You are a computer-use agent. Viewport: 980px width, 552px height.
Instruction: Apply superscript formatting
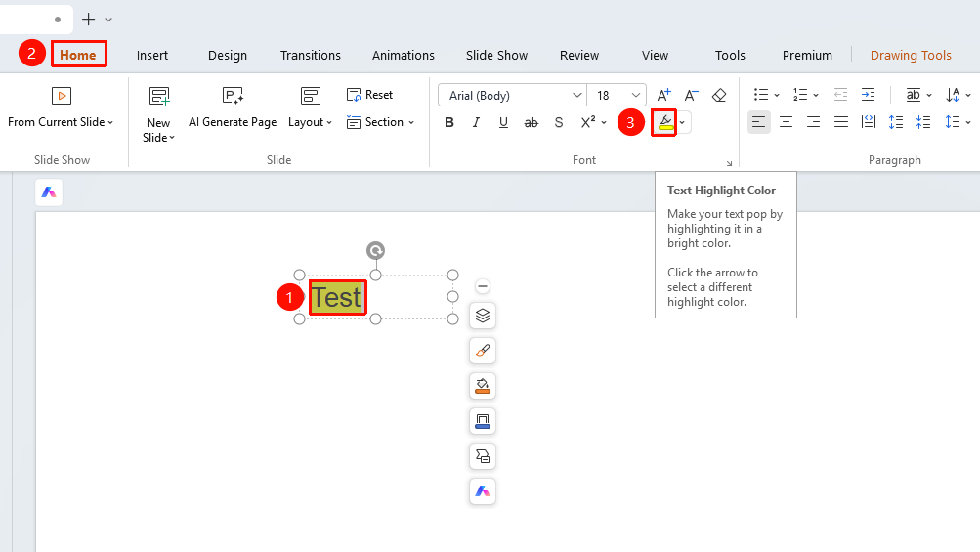pos(587,122)
